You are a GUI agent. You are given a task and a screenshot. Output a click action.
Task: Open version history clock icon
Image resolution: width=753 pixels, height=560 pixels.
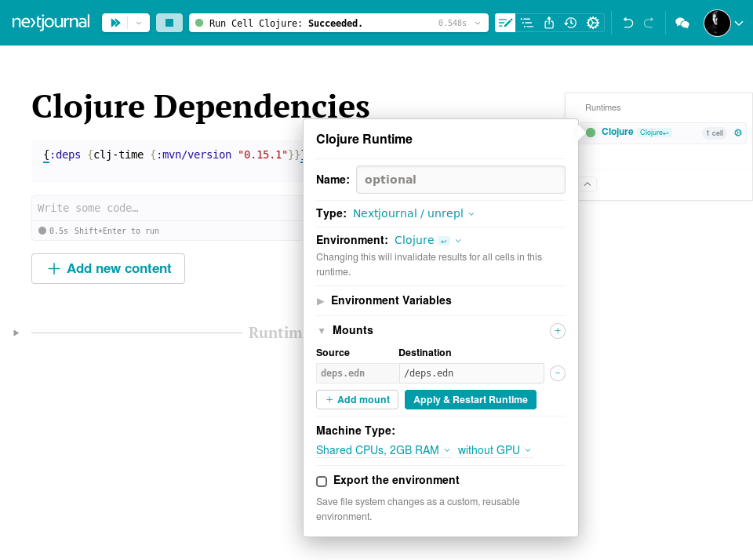click(x=570, y=23)
